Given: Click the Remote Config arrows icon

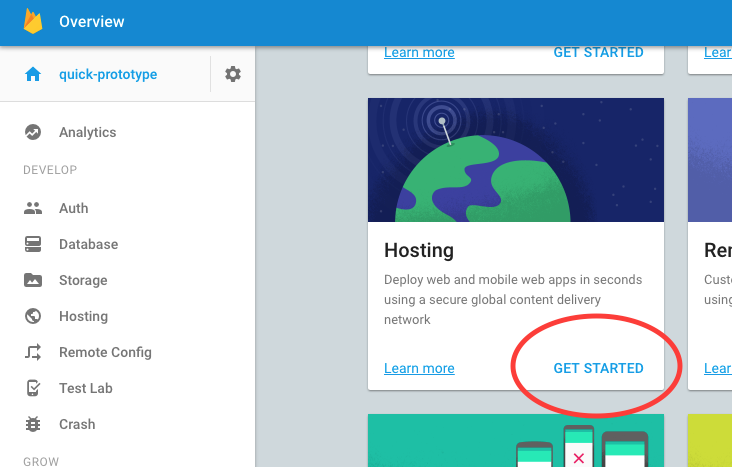Looking at the screenshot, I should pyautogui.click(x=33, y=352).
